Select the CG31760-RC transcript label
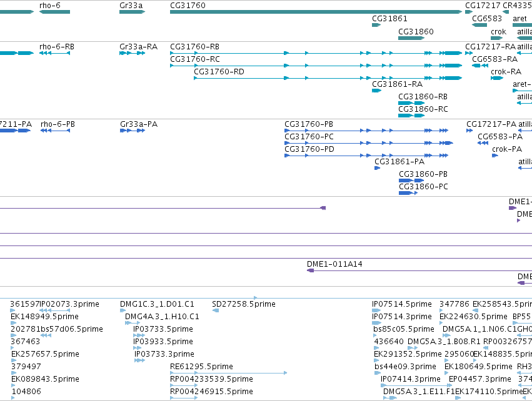532x401 pixels. [195, 59]
